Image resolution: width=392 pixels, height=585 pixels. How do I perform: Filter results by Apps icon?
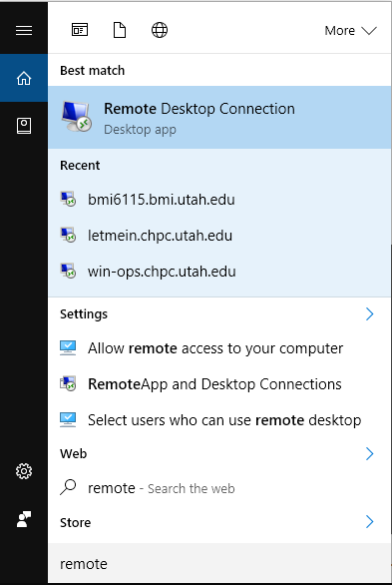[80, 30]
